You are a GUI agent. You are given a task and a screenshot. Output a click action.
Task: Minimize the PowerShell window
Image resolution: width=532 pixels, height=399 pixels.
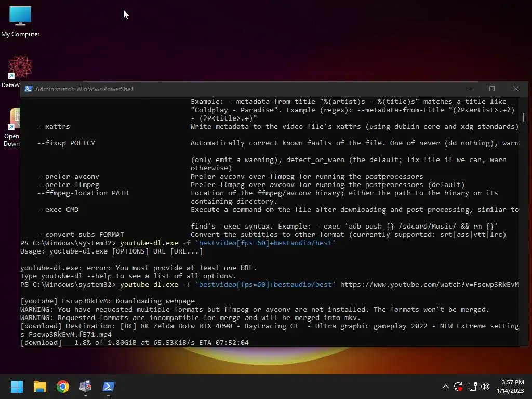click(x=469, y=89)
